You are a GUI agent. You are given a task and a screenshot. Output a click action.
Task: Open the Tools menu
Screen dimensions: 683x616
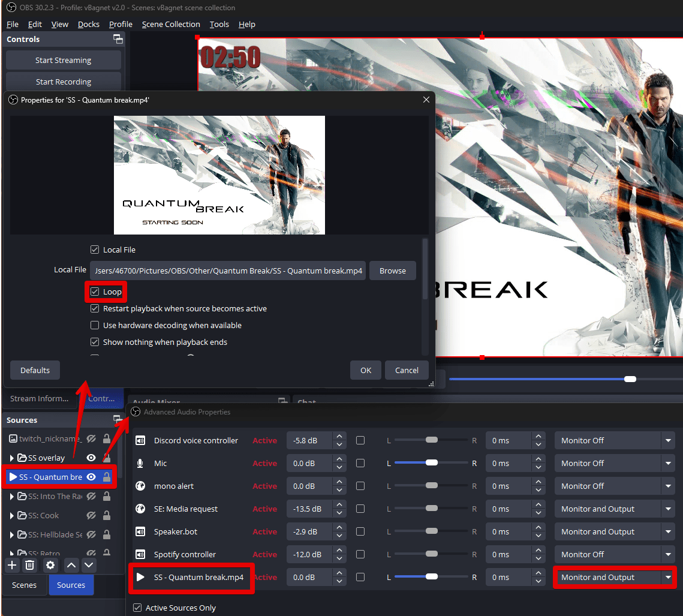click(219, 25)
